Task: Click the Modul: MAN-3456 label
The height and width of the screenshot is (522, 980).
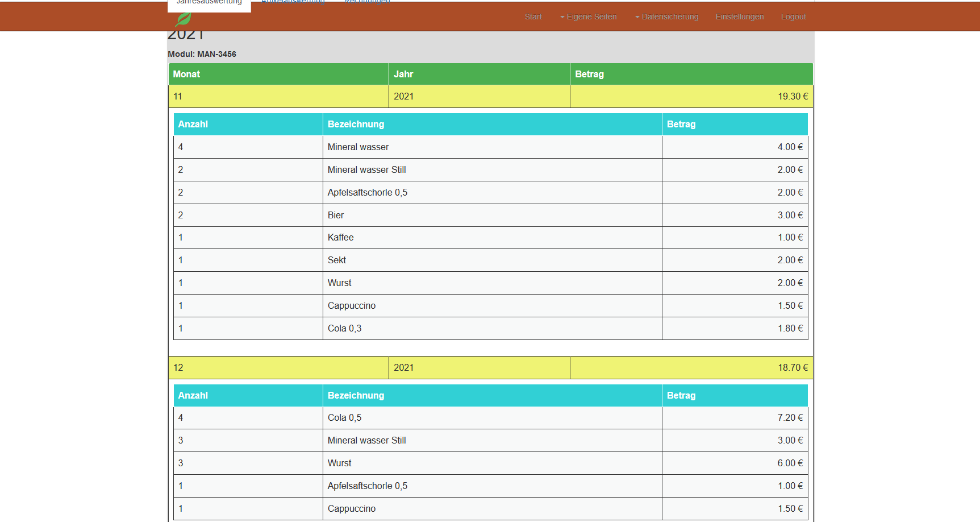Action: pyautogui.click(x=202, y=54)
